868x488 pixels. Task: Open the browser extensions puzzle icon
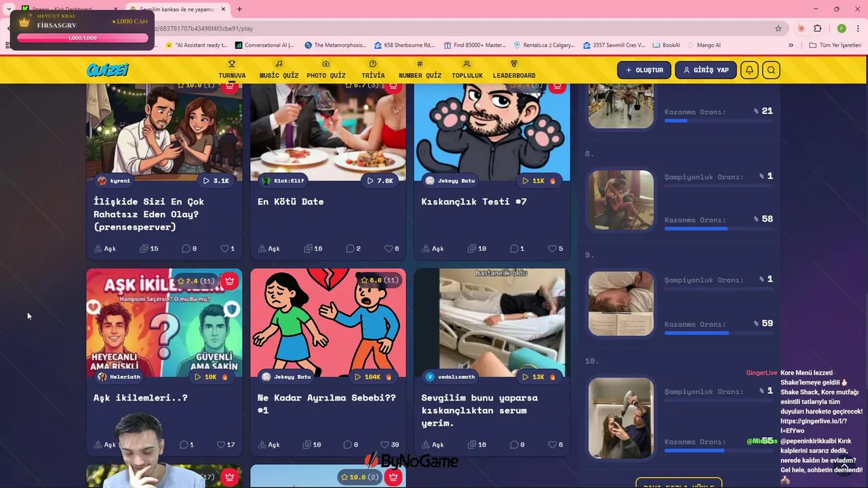817,28
